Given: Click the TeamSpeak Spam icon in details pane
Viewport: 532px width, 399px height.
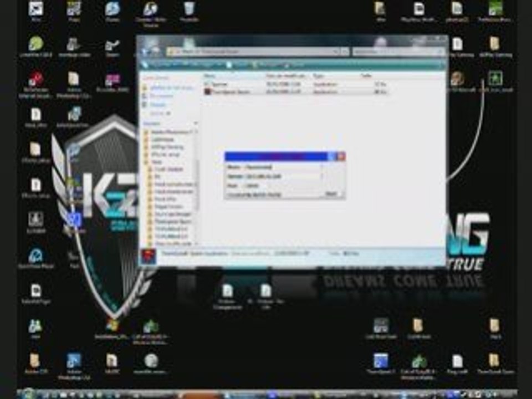Looking at the screenshot, I should [149, 256].
